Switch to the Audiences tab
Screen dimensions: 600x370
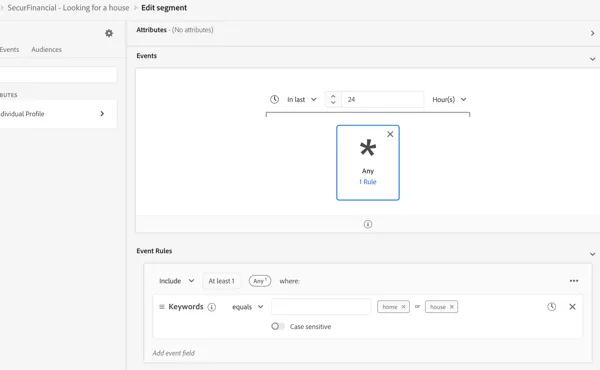click(46, 49)
